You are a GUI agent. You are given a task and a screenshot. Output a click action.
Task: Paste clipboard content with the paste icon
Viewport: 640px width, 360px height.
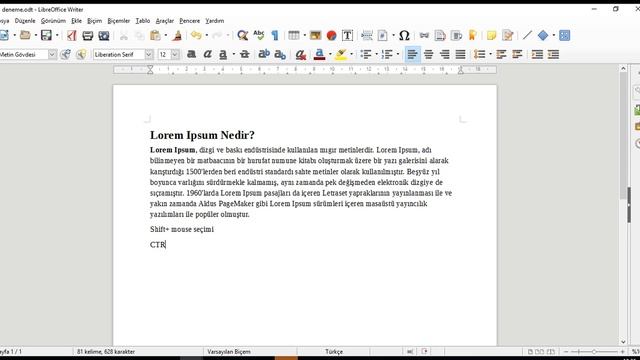155,36
